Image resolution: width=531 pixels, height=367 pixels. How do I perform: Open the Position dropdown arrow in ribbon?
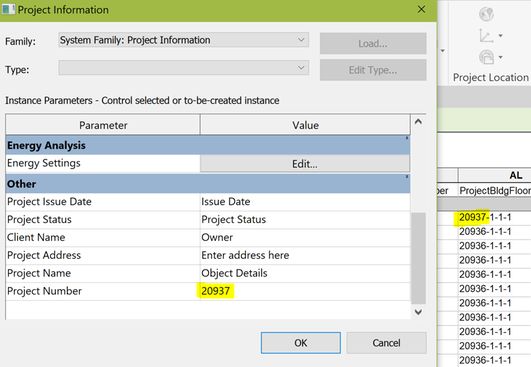(500, 57)
